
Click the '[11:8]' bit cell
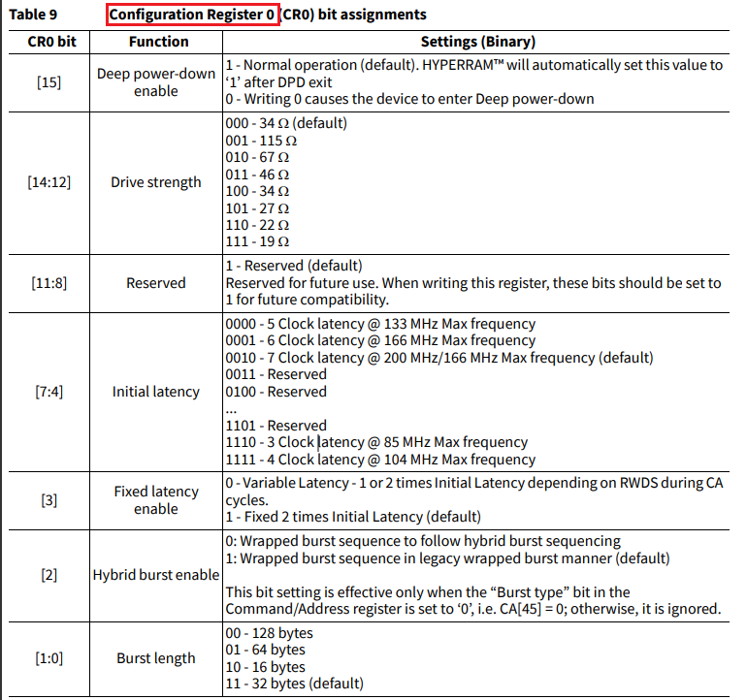(x=49, y=283)
